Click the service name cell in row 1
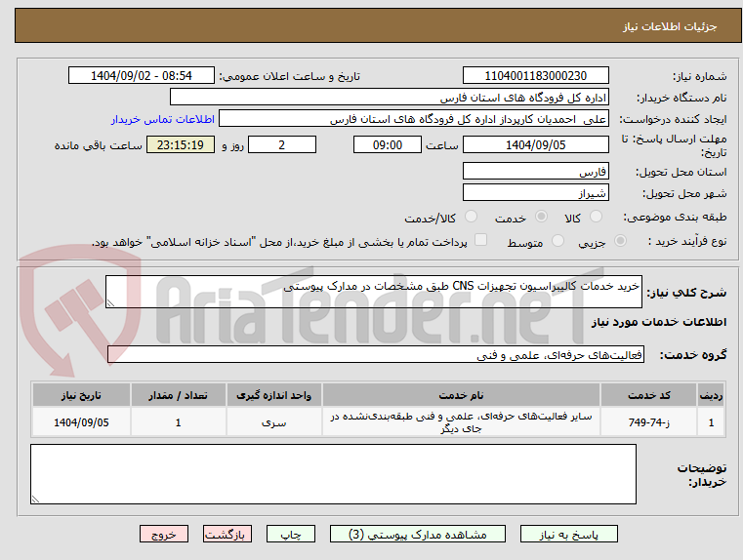 (x=461, y=422)
